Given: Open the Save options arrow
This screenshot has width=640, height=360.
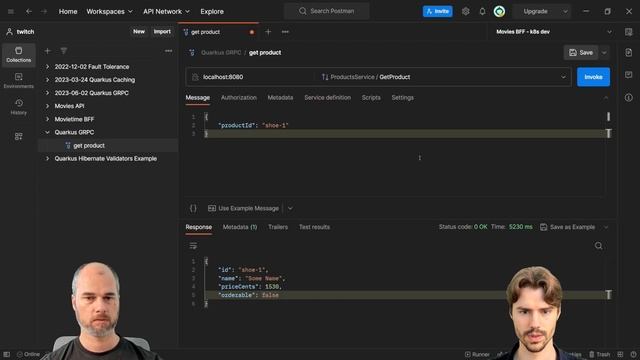Looking at the screenshot, I should (x=604, y=52).
